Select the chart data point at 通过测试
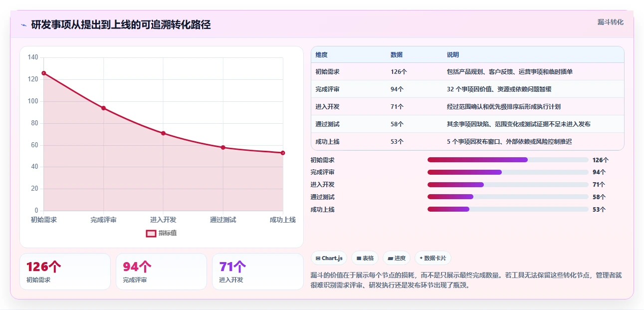 point(223,147)
